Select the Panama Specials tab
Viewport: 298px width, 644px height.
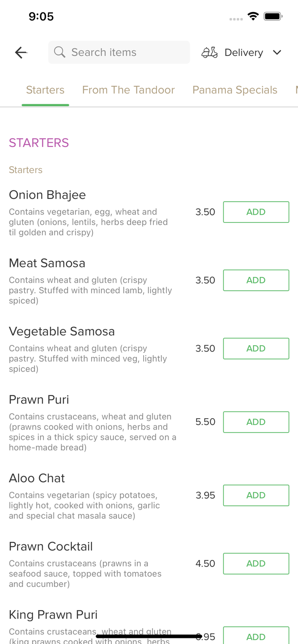235,90
